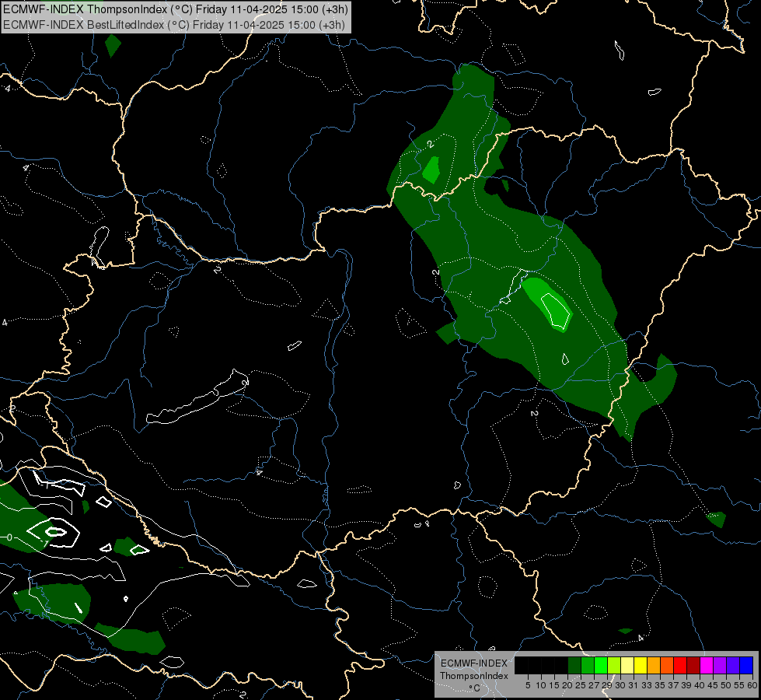Click the legend scale value '55'

738,685
